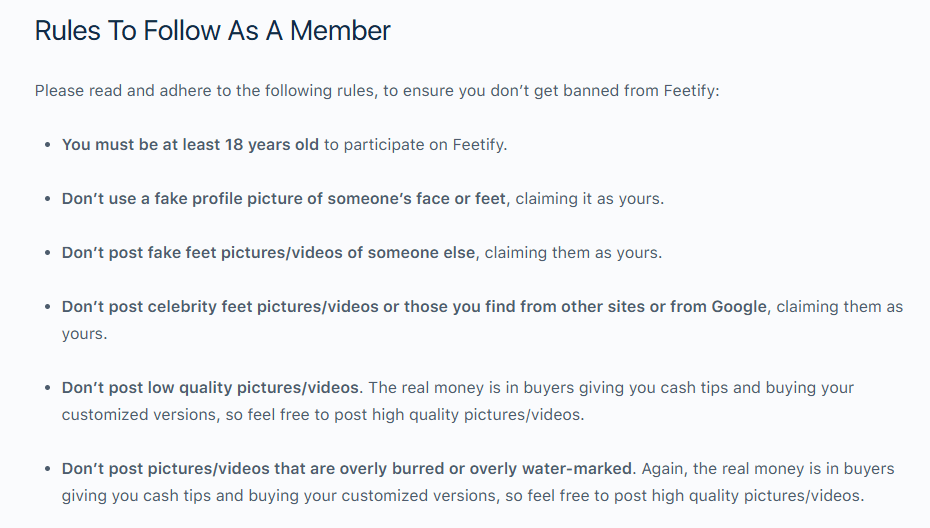The width and height of the screenshot is (930, 528).
Task: Click bullet point beside the fake profile picture rule
Action: (48, 199)
